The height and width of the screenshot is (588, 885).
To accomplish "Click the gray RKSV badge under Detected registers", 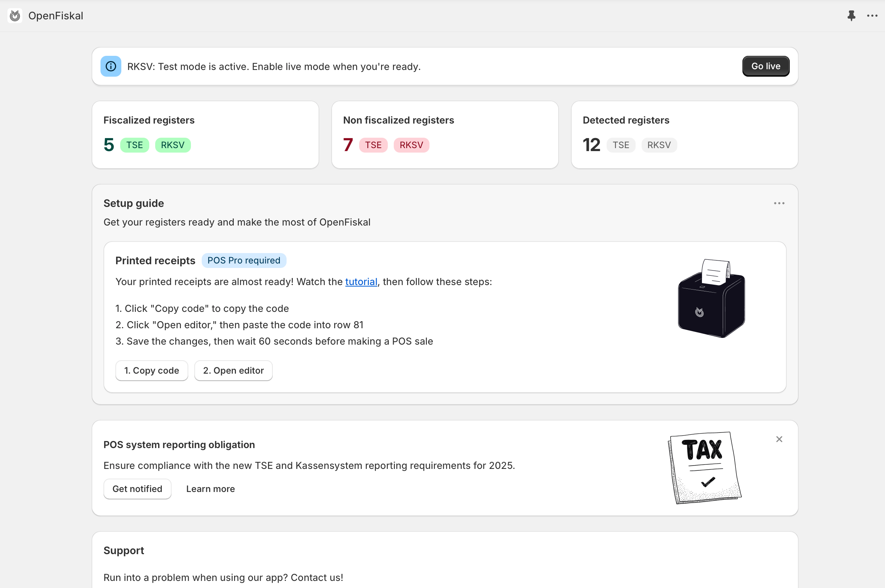I will click(x=659, y=145).
